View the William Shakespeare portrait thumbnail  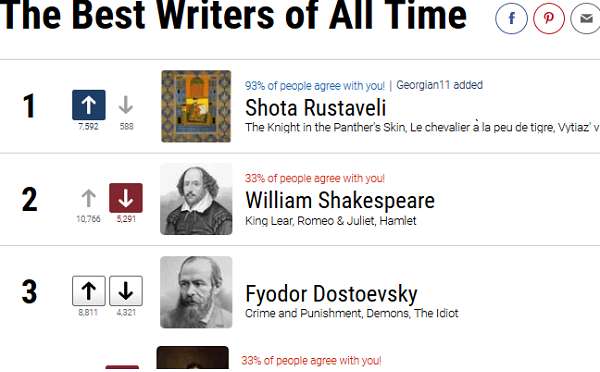(196, 199)
